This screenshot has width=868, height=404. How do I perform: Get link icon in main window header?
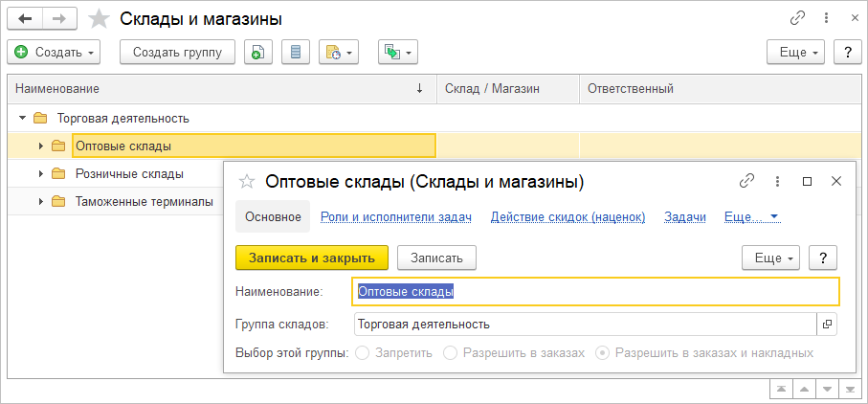(796, 18)
